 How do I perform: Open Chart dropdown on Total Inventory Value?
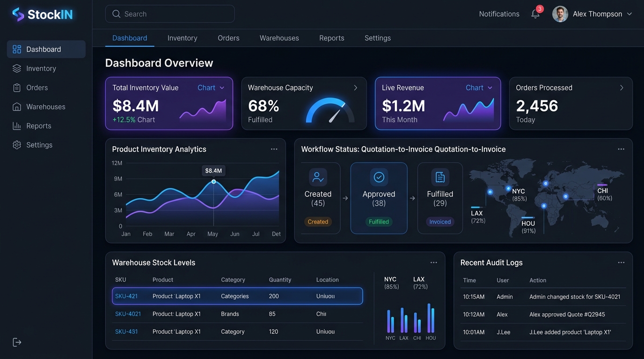click(211, 88)
